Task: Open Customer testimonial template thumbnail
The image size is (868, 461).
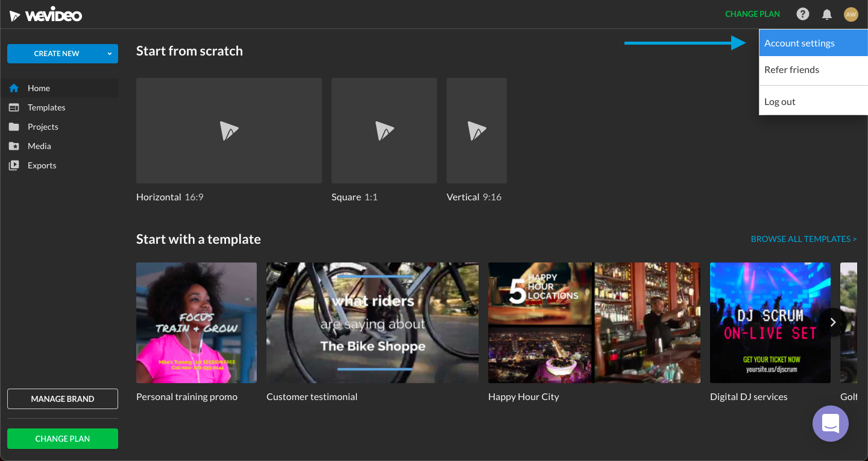Action: tap(373, 323)
